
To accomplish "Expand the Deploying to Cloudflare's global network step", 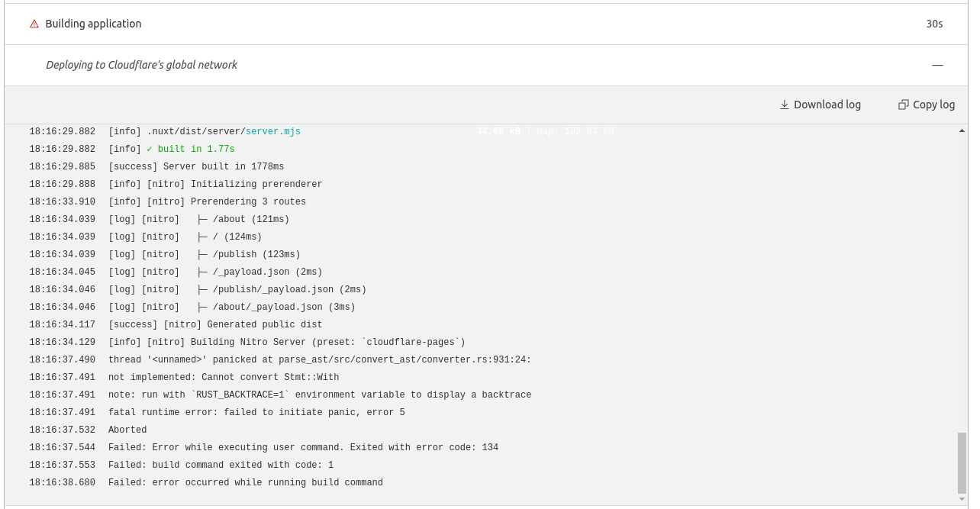I will [x=141, y=65].
